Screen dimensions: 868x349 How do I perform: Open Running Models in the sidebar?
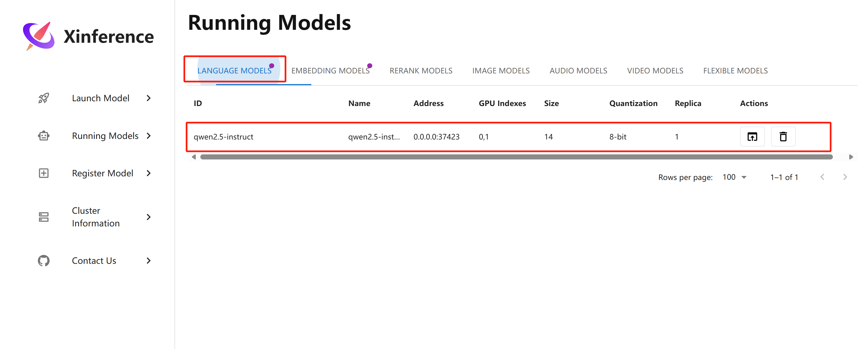coord(95,136)
